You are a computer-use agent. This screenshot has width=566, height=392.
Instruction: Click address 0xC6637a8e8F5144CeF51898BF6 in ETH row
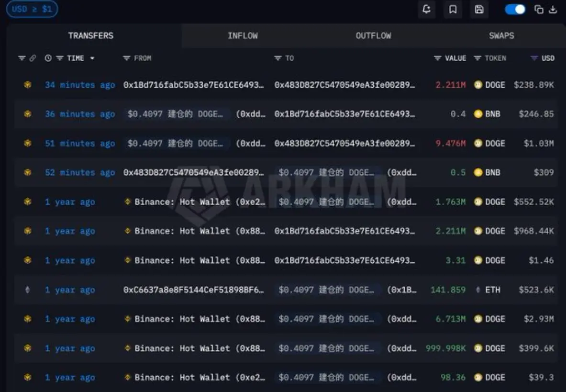point(193,290)
